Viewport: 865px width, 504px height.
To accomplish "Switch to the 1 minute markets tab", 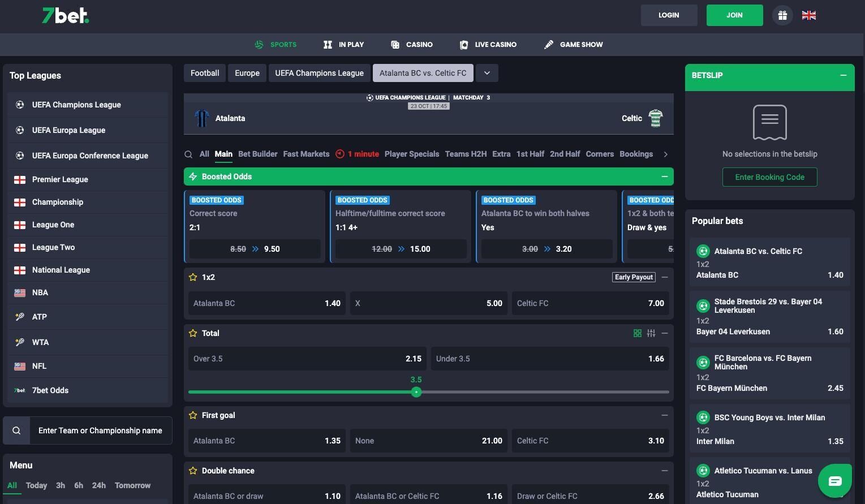I will pyautogui.click(x=357, y=154).
